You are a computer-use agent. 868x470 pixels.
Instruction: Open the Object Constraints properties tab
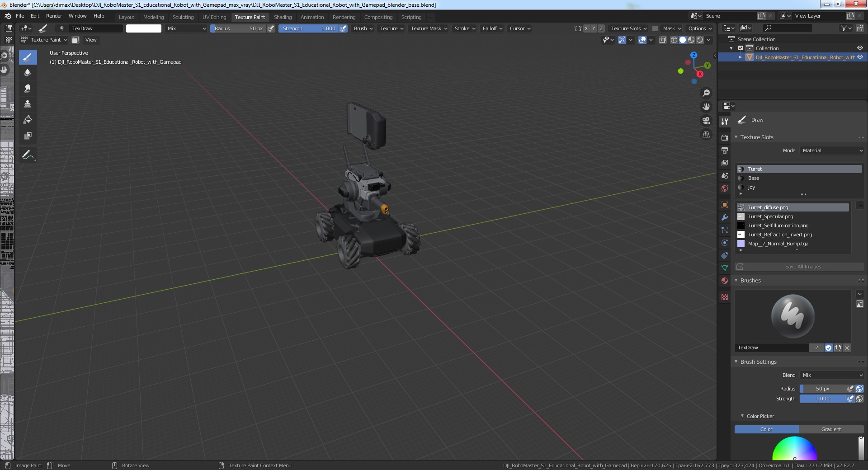tap(725, 255)
